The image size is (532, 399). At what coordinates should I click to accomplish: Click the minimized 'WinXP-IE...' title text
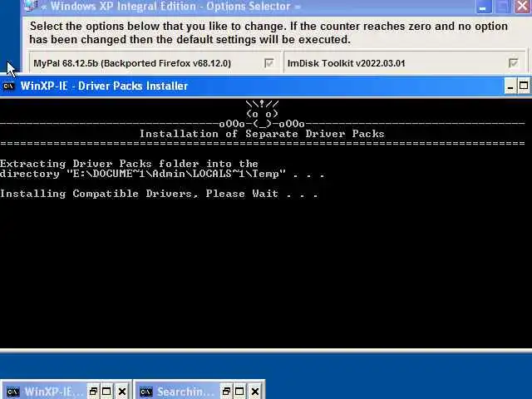53,392
